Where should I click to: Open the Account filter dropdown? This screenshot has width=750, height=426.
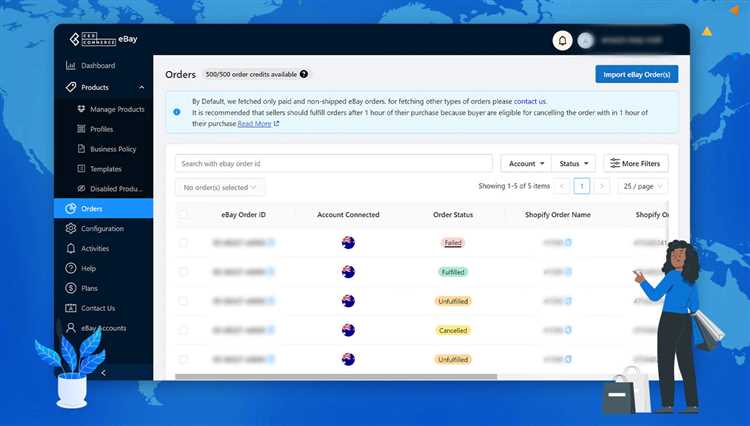point(526,164)
